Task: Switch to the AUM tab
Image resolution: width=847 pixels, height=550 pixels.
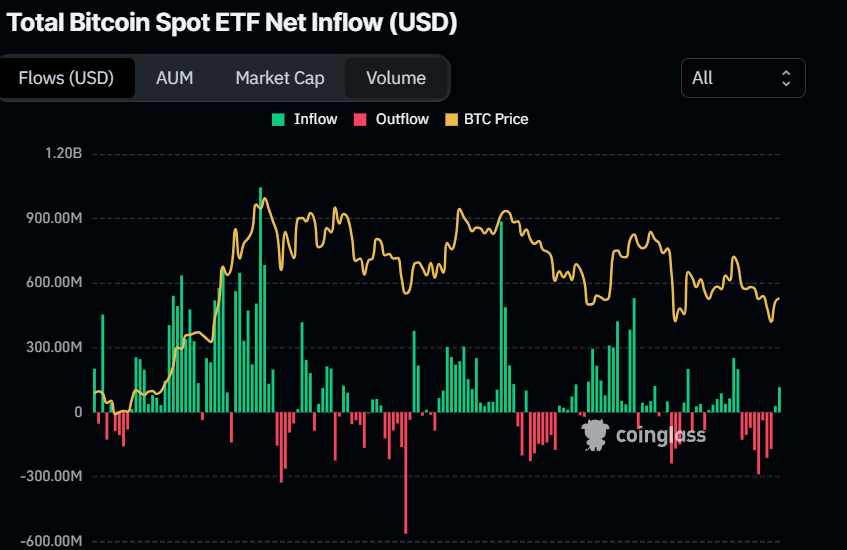Action: [x=174, y=78]
